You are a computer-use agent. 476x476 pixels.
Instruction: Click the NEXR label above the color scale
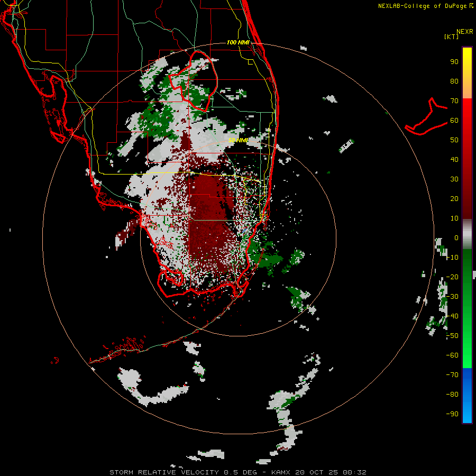(464, 32)
